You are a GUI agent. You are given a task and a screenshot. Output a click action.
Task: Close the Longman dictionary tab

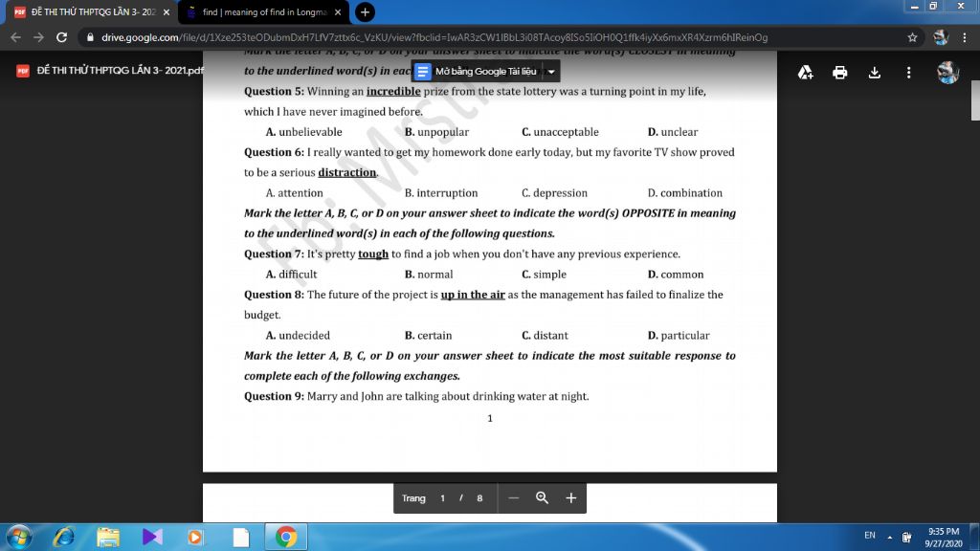[x=338, y=11]
